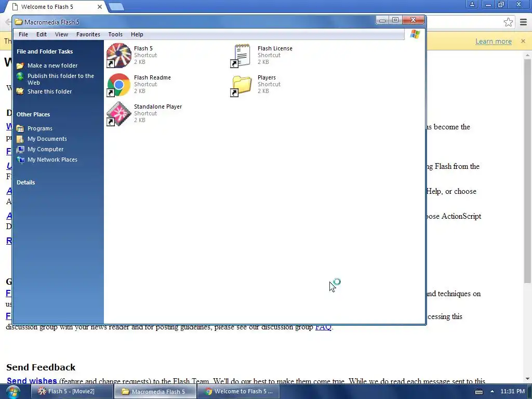Click the Publish this folder globe icon
532x399 pixels.
[20, 76]
